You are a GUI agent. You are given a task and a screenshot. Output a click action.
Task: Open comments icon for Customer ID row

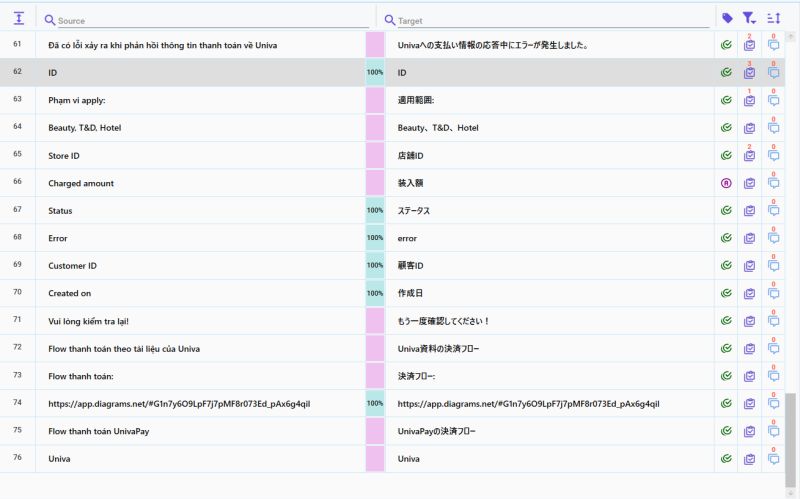pyautogui.click(x=773, y=265)
